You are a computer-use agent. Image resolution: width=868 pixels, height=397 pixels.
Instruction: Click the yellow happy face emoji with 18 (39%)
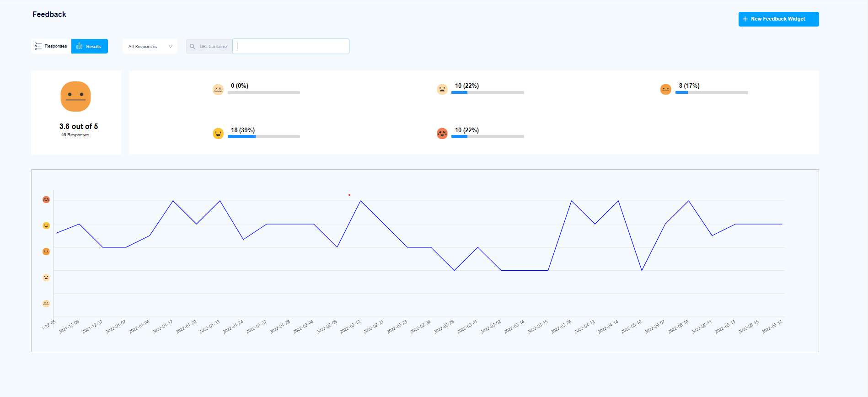[x=218, y=134]
